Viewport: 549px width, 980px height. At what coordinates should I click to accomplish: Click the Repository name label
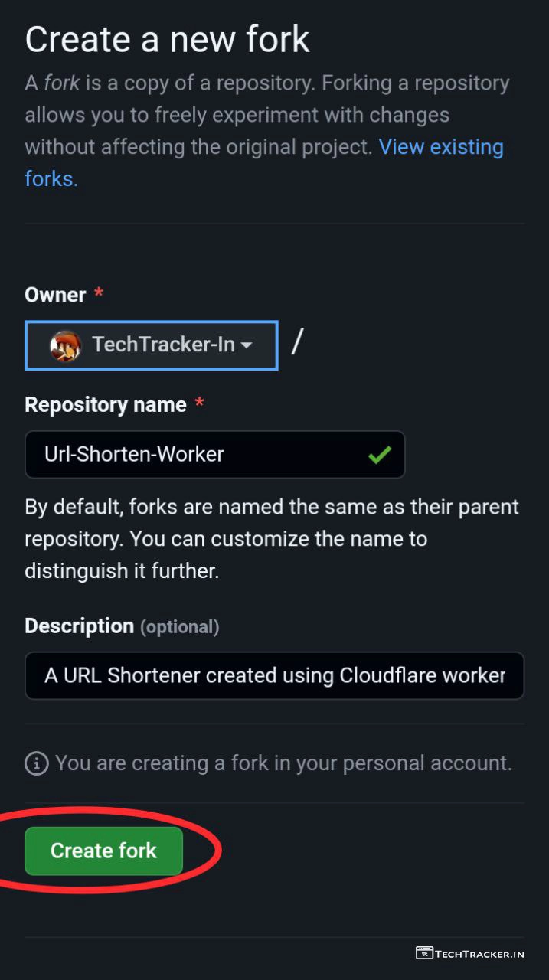pyautogui.click(x=106, y=405)
